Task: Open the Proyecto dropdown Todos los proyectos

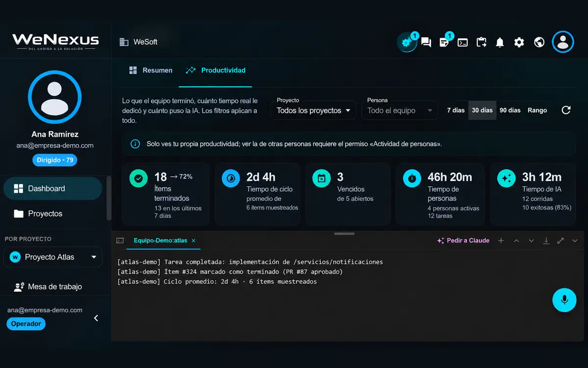Action: coord(314,110)
